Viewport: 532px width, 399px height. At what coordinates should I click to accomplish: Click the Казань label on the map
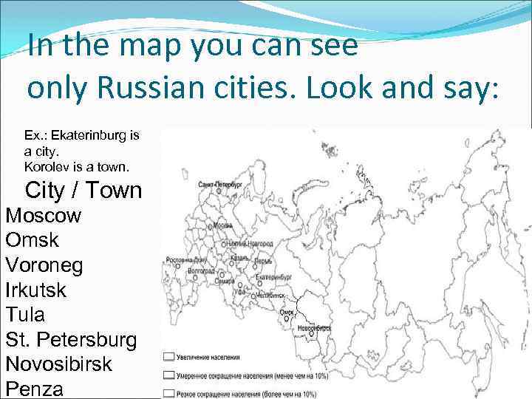tap(239, 258)
